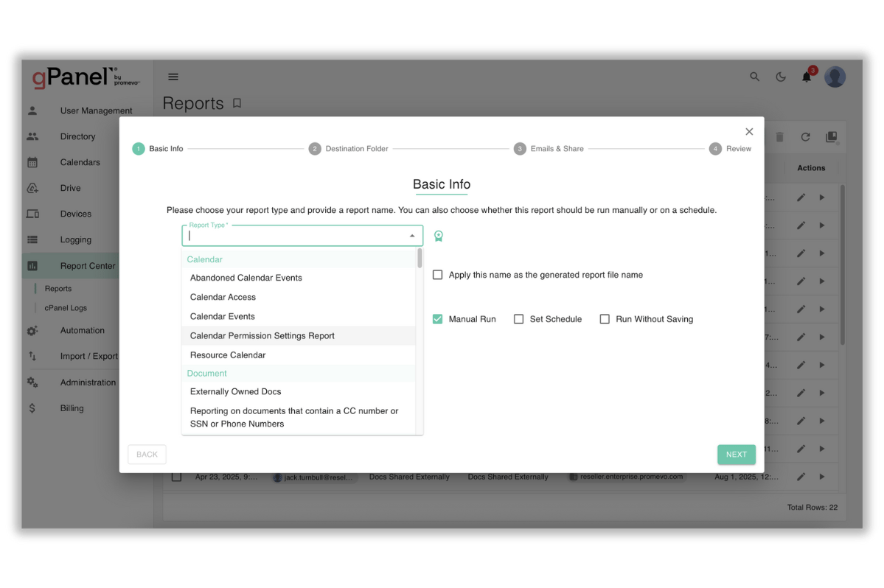Click the refresh icon in reports toolbar
The image size is (884, 588).
(806, 137)
